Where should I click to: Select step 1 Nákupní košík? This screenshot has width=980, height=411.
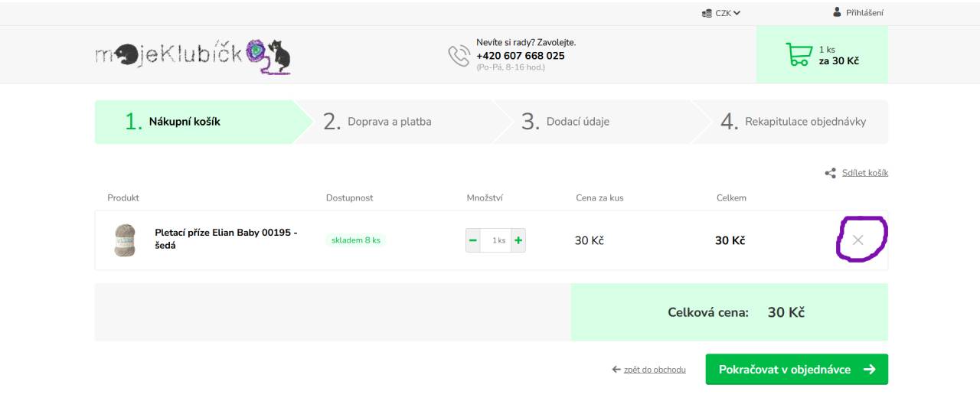click(194, 122)
